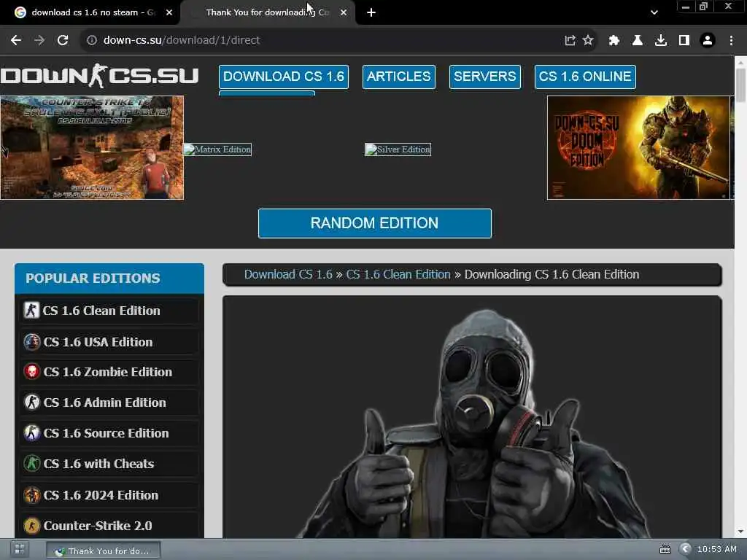Select the 'Thank You for do...' taskbar window

(x=104, y=551)
